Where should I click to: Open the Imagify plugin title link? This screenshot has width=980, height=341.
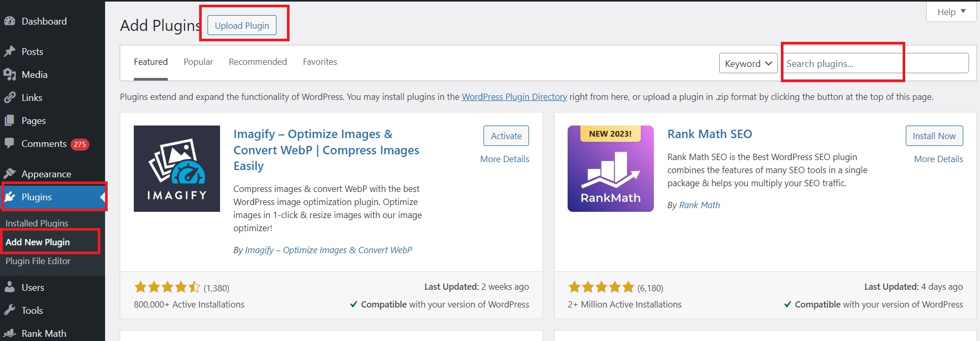point(326,150)
